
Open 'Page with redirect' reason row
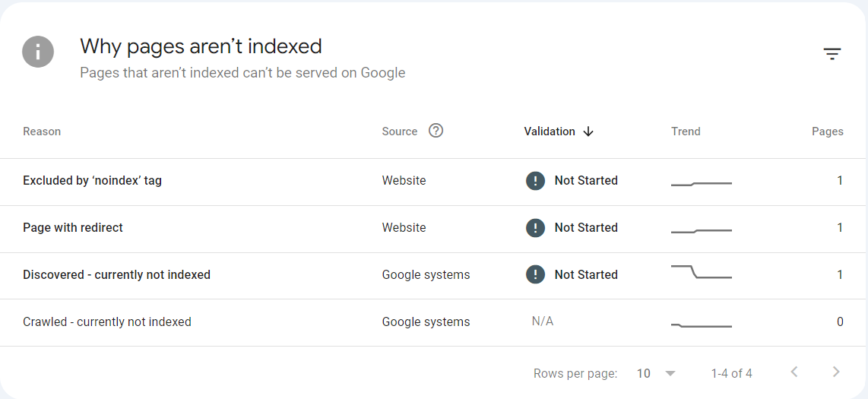point(73,228)
